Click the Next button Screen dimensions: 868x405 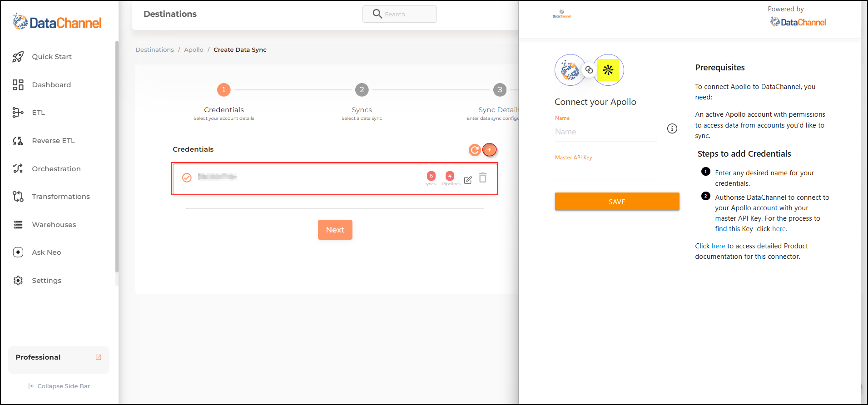click(x=335, y=230)
